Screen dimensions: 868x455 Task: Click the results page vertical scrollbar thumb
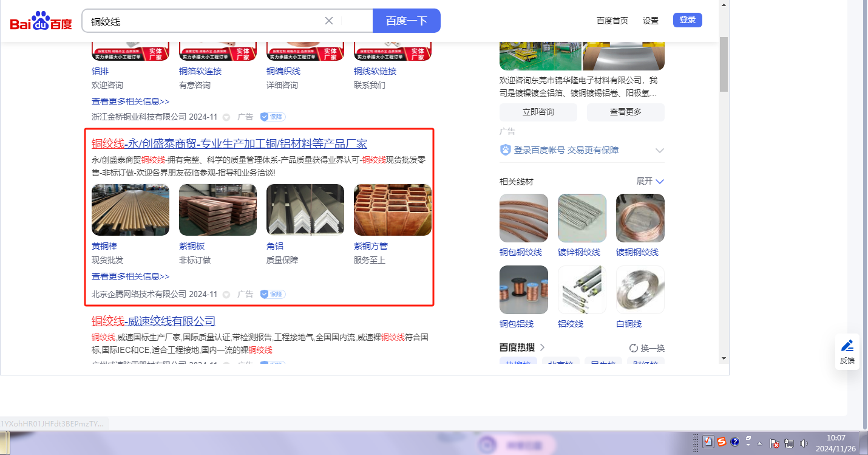coord(724,64)
